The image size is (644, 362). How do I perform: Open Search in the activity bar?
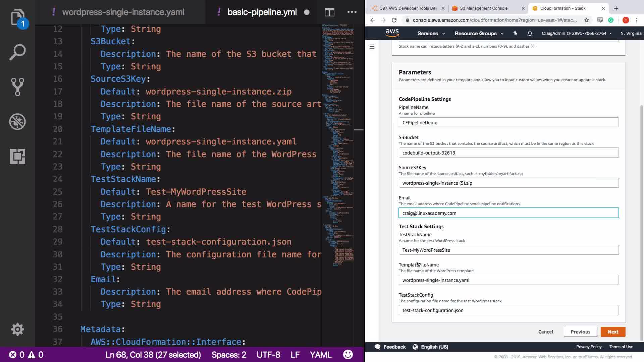click(x=17, y=52)
